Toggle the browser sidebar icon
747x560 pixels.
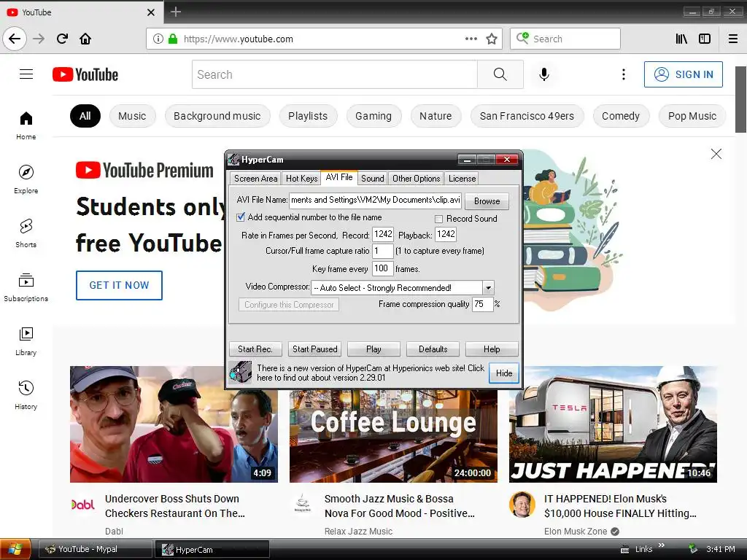click(x=705, y=39)
